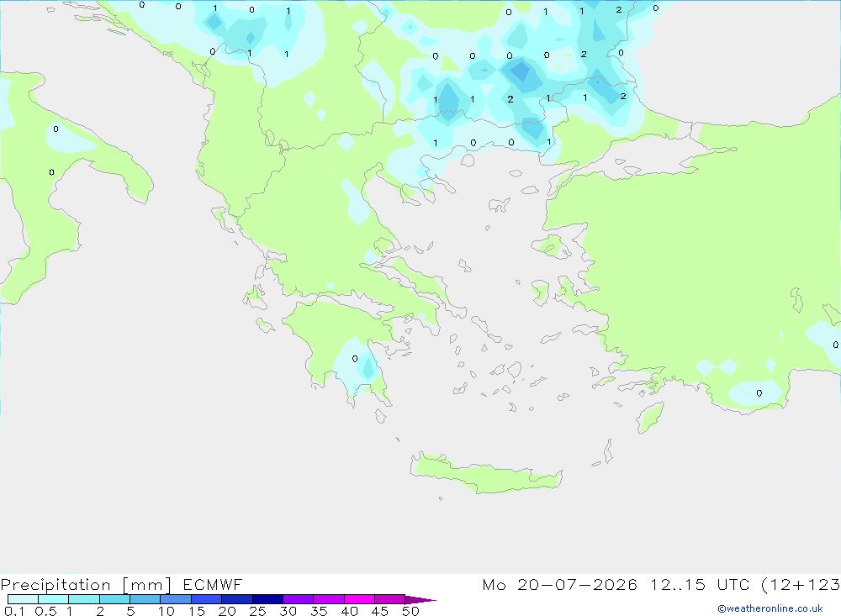Image resolution: width=841 pixels, height=616 pixels.
Task: Click the island of Rhodes on map
Action: [x=650, y=417]
